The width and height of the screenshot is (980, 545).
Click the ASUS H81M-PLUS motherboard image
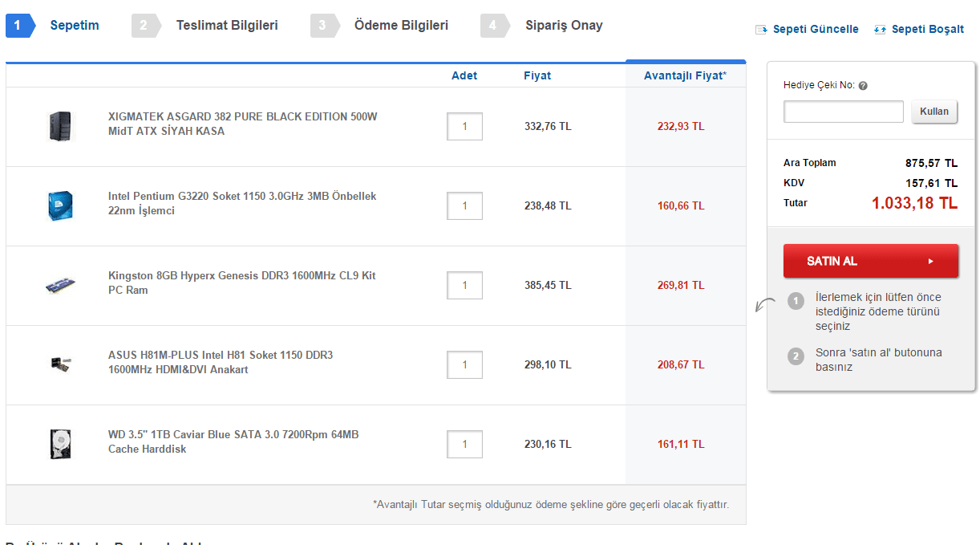click(60, 364)
